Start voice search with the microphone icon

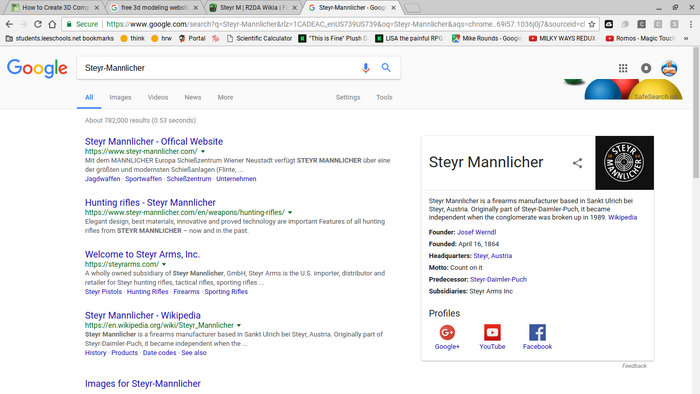pyautogui.click(x=366, y=68)
